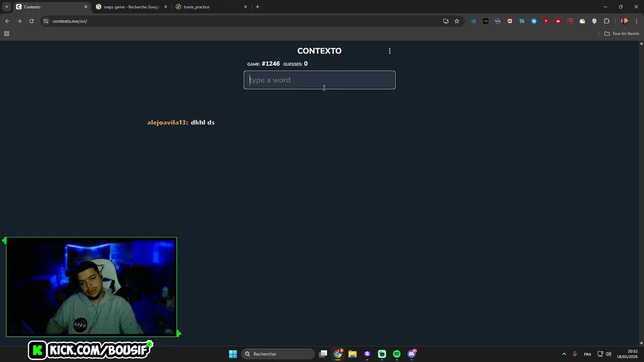
Task: Install app icon in the address bar
Action: [x=446, y=21]
